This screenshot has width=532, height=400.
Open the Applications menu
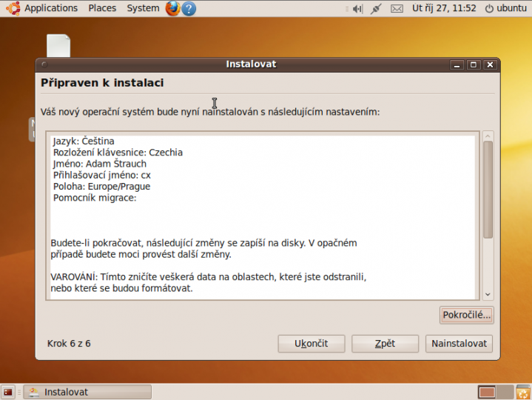click(x=51, y=8)
